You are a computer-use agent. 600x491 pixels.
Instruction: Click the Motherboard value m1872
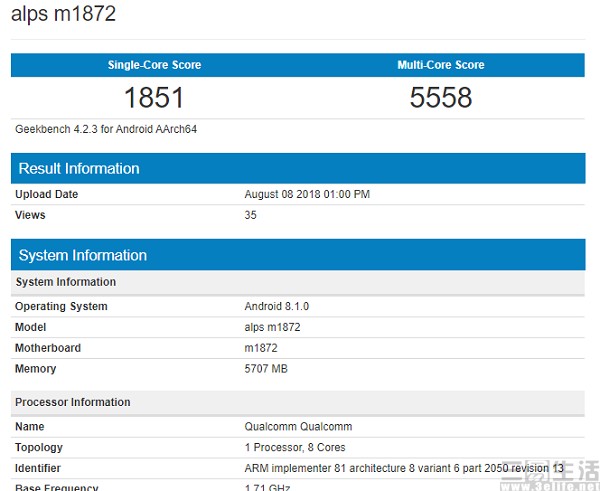point(261,348)
